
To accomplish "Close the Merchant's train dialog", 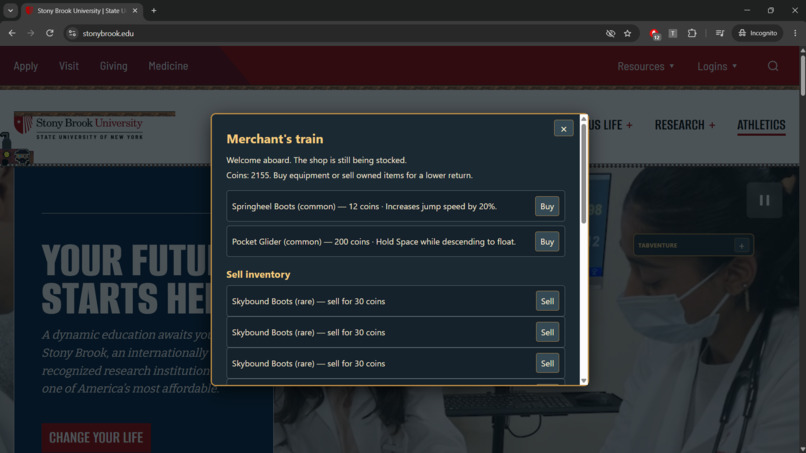I will point(563,129).
